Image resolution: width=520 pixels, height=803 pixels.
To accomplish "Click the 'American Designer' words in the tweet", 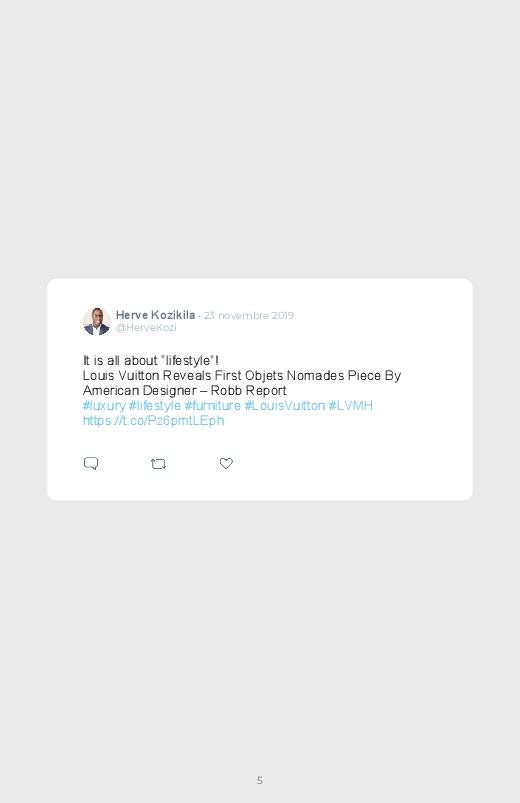I will click(x=140, y=391).
